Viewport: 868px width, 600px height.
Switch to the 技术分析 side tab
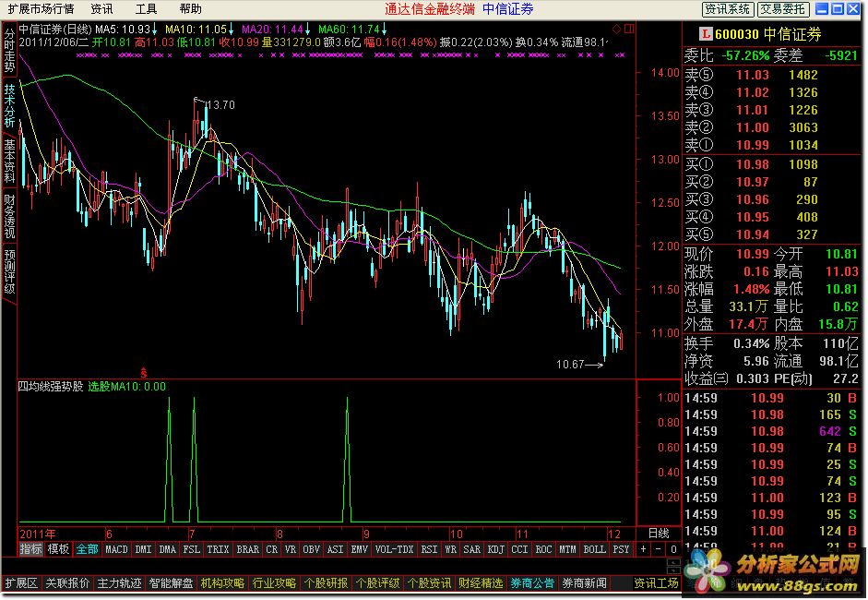9,105
